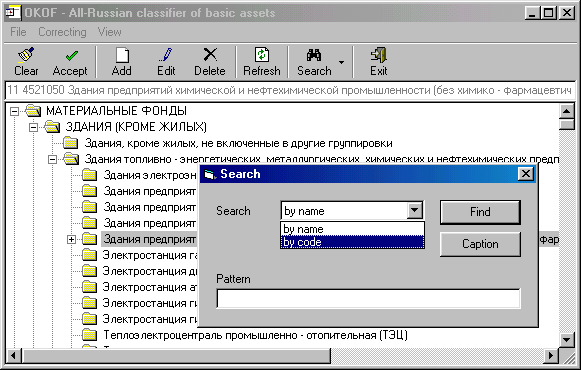The height and width of the screenshot is (370, 581).
Task: Click the horizontal scrollbar left arrow
Action: tap(13, 356)
